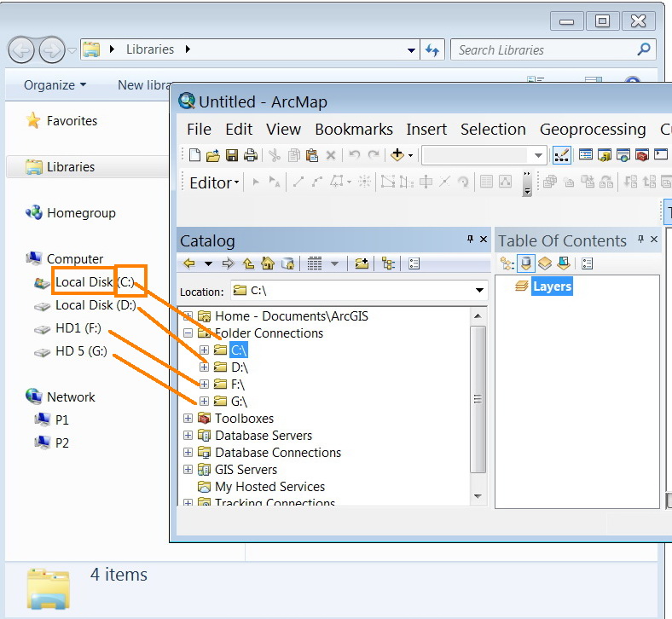Click the Search Libraries input field

553,49
